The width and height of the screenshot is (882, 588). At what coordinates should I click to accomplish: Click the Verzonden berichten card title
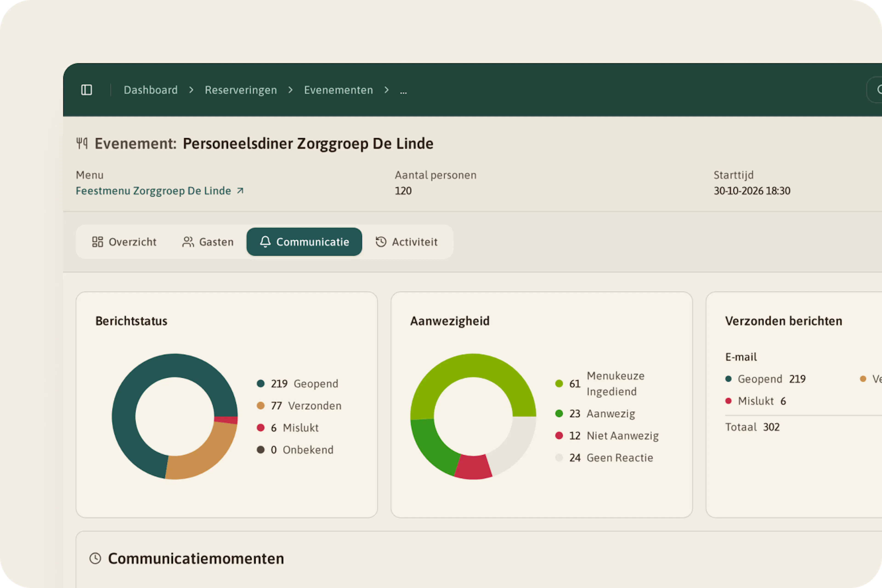click(784, 321)
